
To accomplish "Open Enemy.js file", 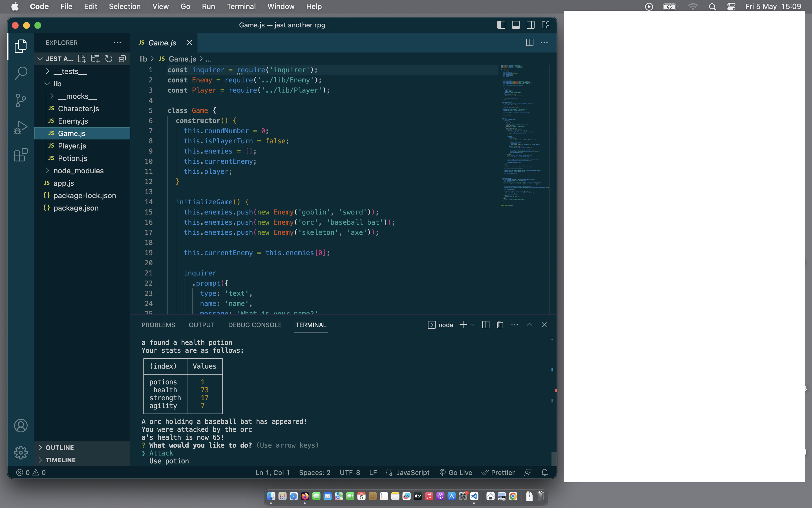I will (x=82, y=121).
